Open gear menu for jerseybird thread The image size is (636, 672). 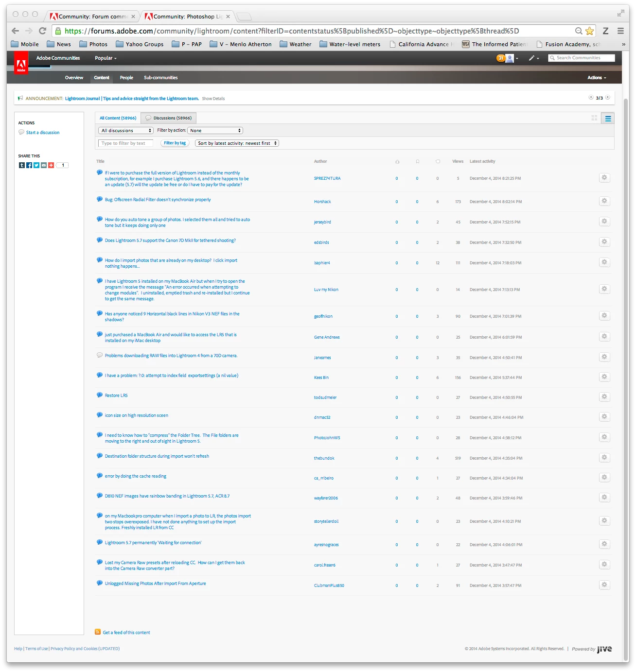(x=604, y=222)
